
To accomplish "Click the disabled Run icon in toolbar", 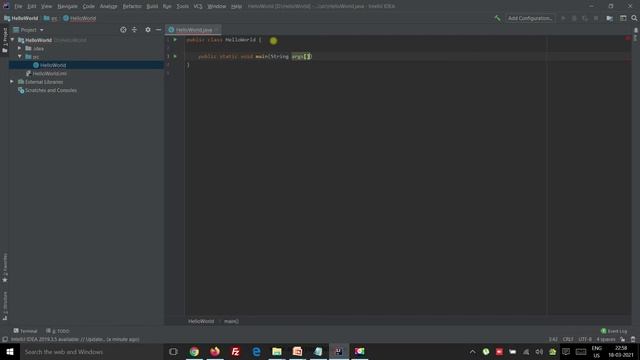I will [563, 18].
